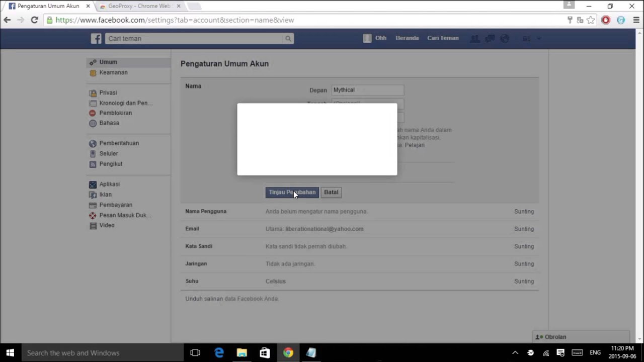Image resolution: width=644 pixels, height=362 pixels.
Task: Go to Beranda in the header
Action: [407, 38]
